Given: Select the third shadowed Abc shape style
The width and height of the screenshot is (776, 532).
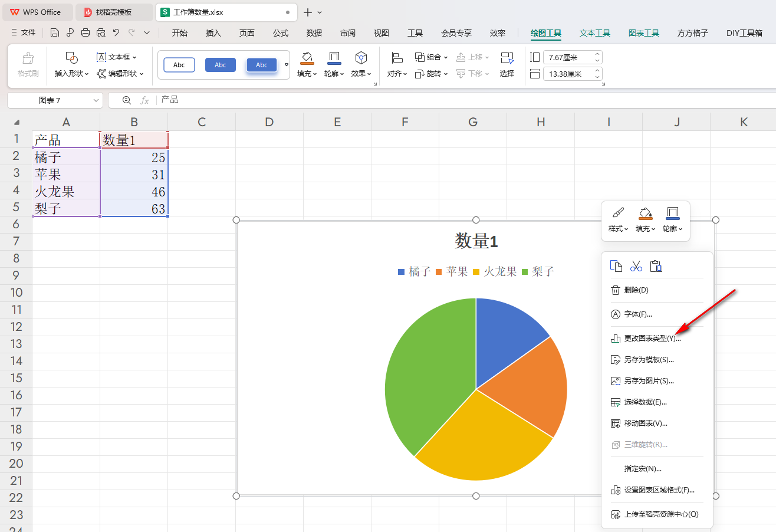Looking at the screenshot, I should pyautogui.click(x=261, y=65).
